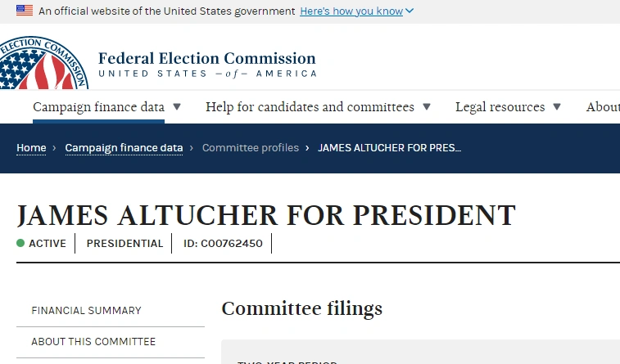Expand the "Here's how you know" chevron
620x364 pixels.
(410, 11)
